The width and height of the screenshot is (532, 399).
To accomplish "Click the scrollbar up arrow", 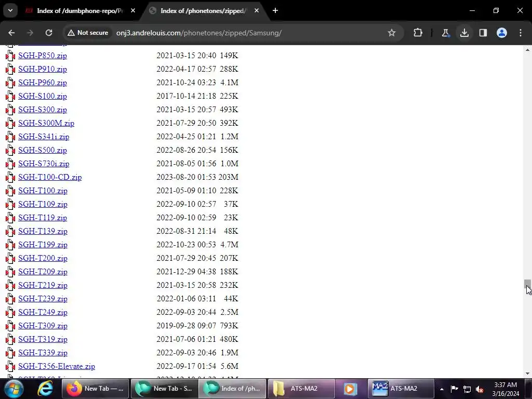I will coord(527,50).
